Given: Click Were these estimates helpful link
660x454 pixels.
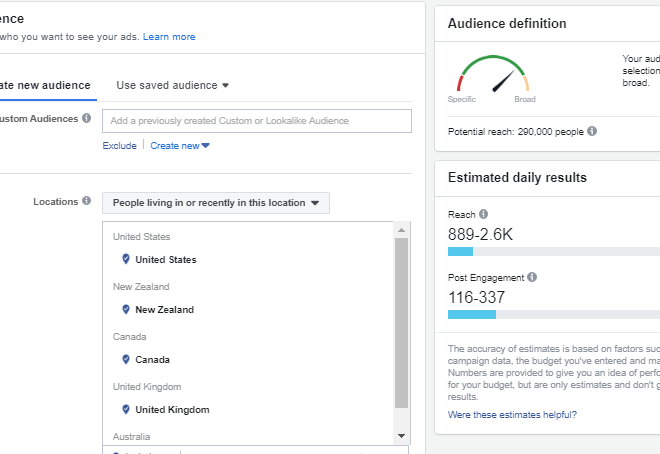Looking at the screenshot, I should 512,415.
